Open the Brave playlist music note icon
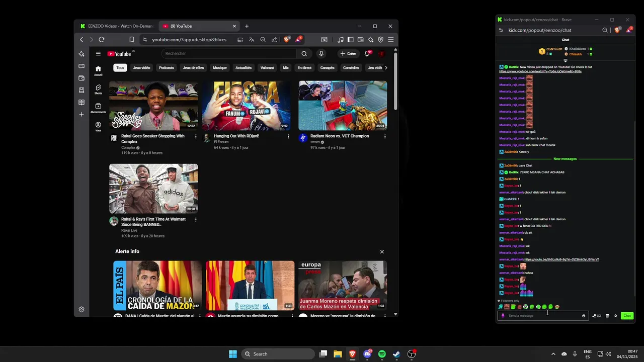 click(341, 40)
